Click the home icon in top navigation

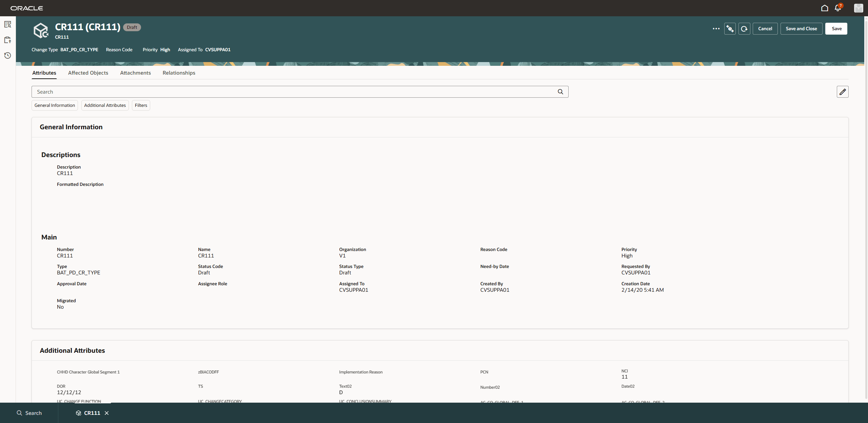point(824,8)
